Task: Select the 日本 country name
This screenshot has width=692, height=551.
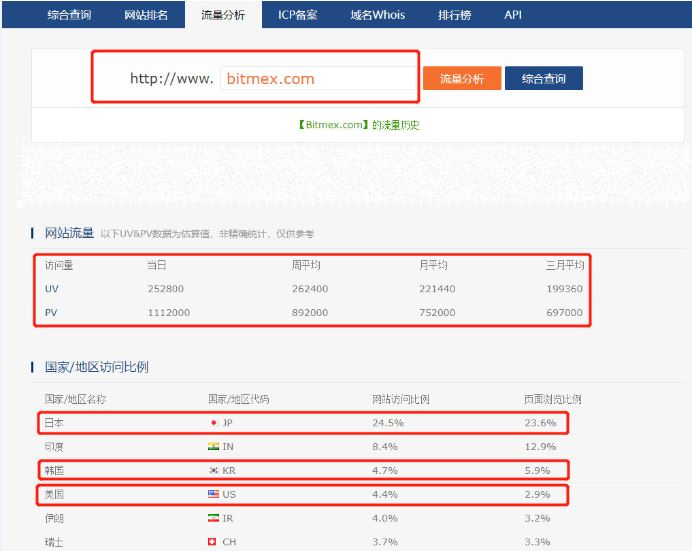Action: click(x=54, y=423)
